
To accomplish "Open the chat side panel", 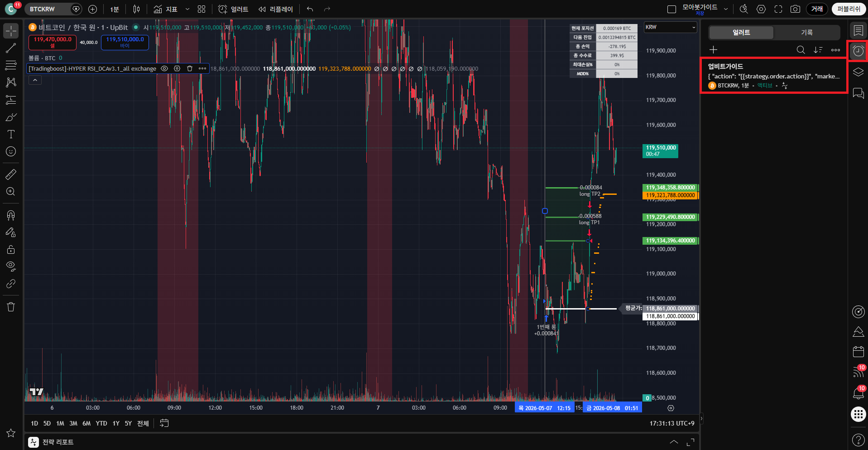I will pos(858,93).
